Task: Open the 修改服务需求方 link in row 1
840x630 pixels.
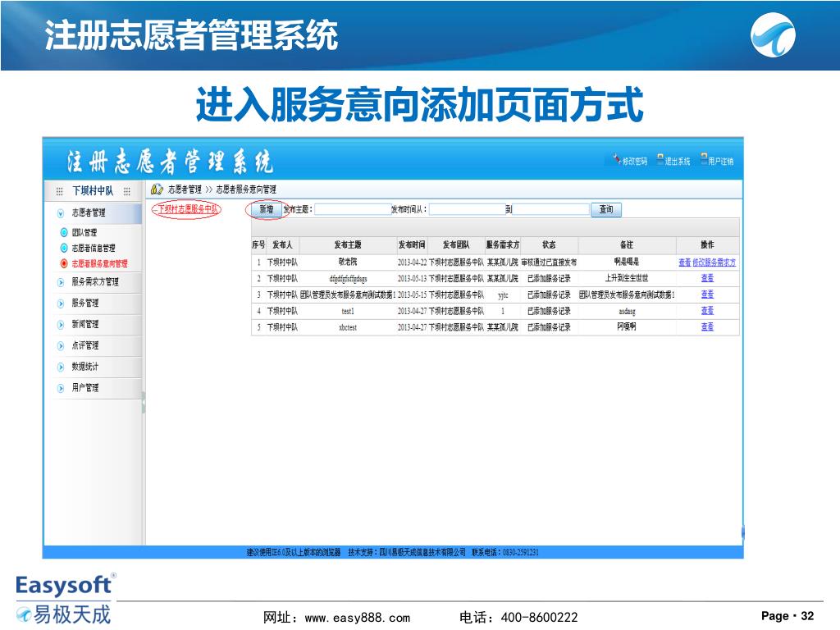Action: [x=715, y=262]
